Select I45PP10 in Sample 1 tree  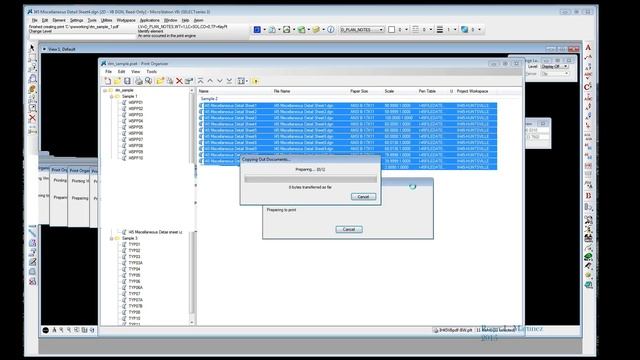point(136,158)
